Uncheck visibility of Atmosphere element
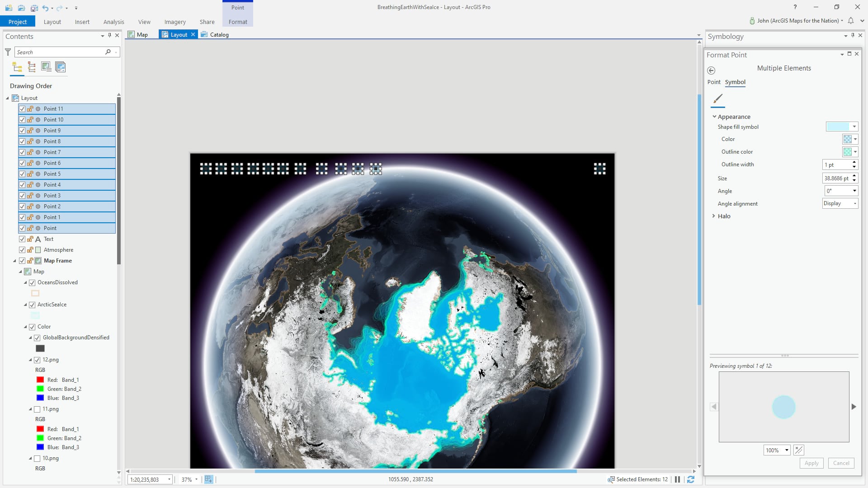The height and width of the screenshot is (488, 868). click(22, 250)
